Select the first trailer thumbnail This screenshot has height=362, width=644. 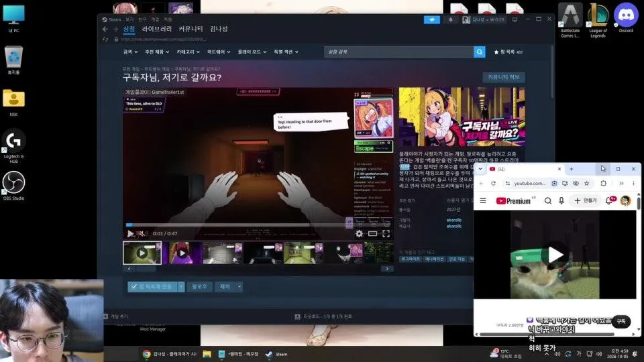[142, 253]
